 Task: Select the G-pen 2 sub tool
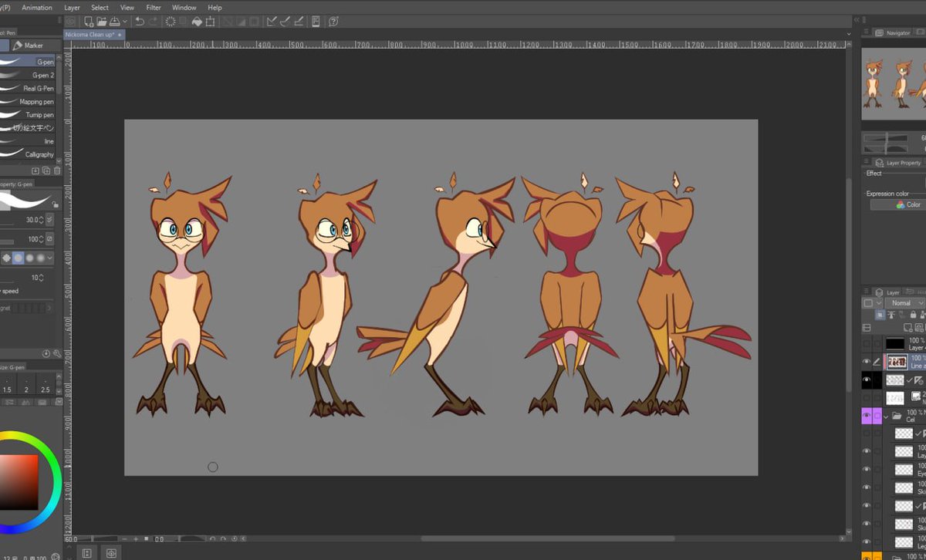[x=28, y=75]
